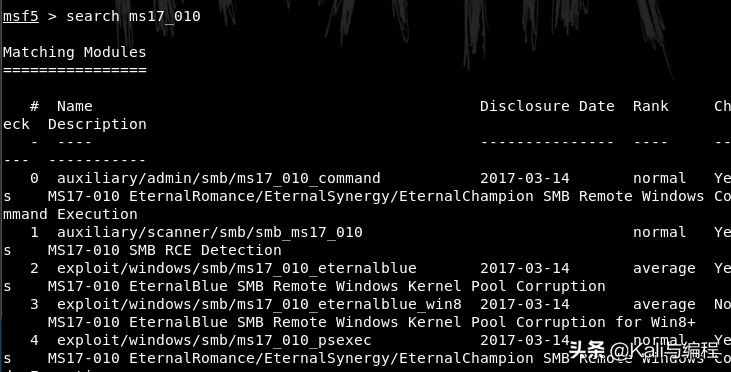Select the Matching Modules heading
Screen dimensions: 731x372
pos(75,52)
